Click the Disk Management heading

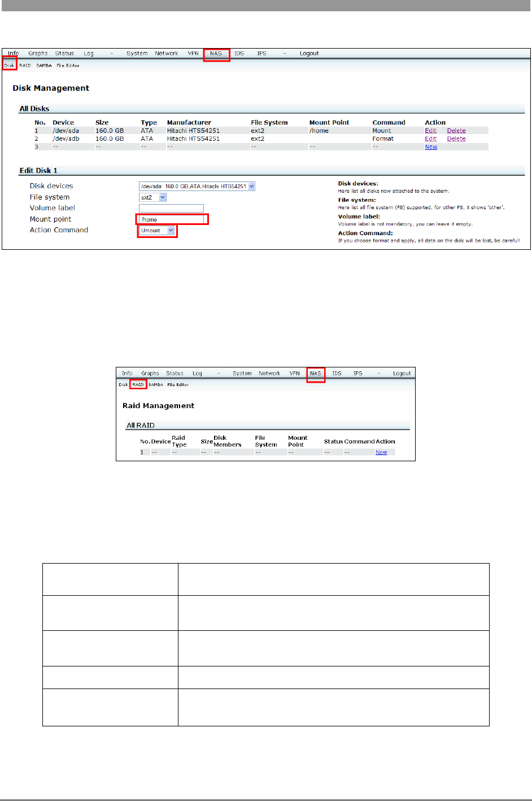click(51, 88)
